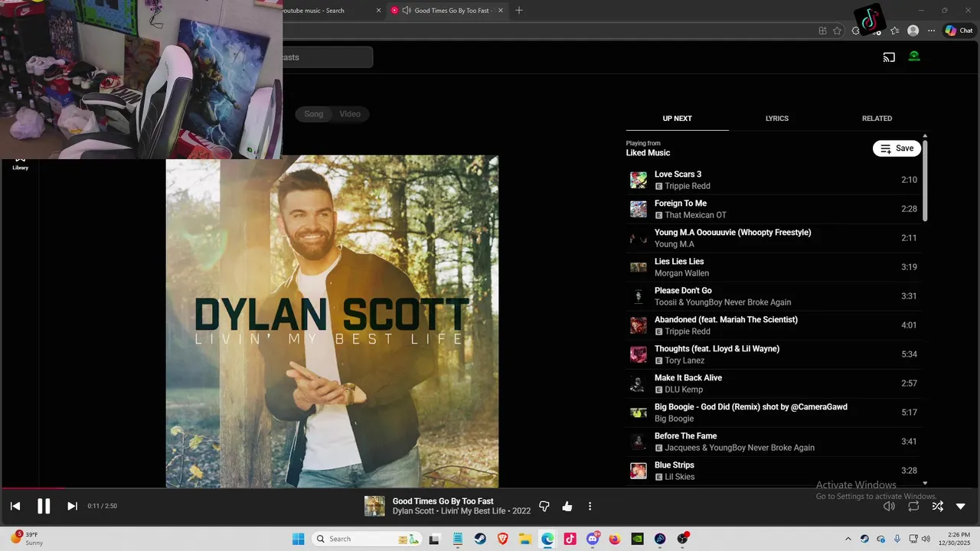Switch to Video mode
This screenshot has width=980, height=551.
coord(350,114)
